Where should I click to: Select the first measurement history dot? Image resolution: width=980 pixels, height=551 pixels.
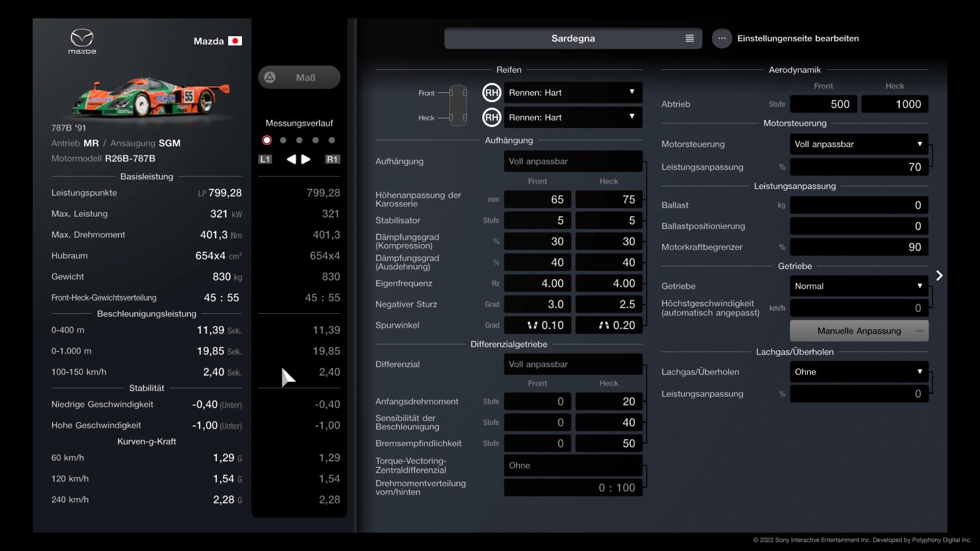[267, 140]
